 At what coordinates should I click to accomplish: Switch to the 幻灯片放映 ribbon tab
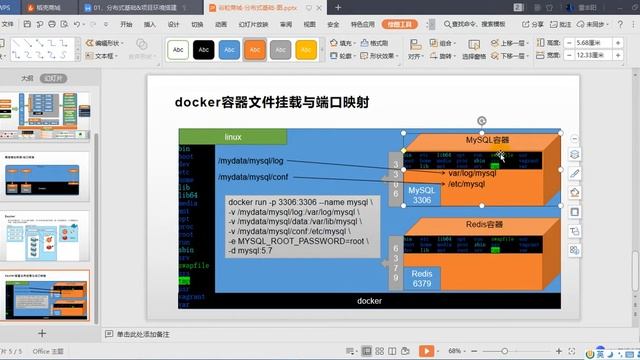coord(253,24)
